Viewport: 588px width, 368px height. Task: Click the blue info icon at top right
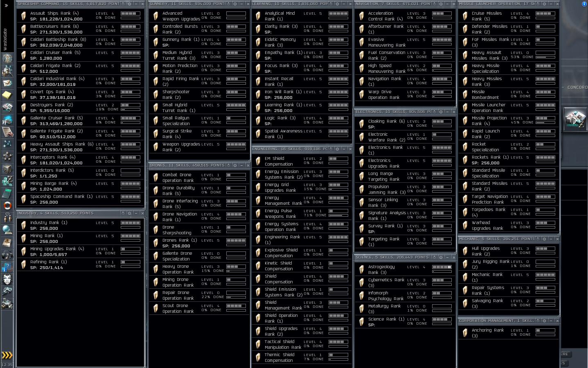pyautogui.click(x=584, y=4)
